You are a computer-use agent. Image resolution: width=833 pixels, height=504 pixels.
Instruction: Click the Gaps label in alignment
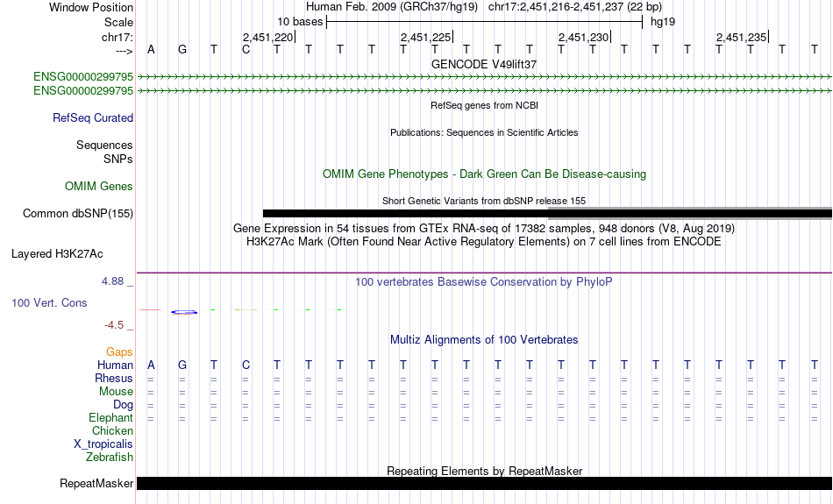tap(119, 351)
